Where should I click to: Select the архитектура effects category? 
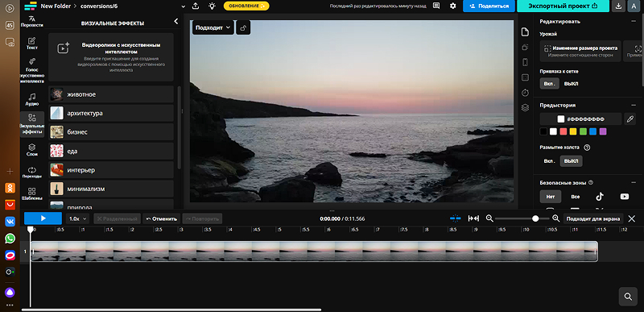[111, 113]
